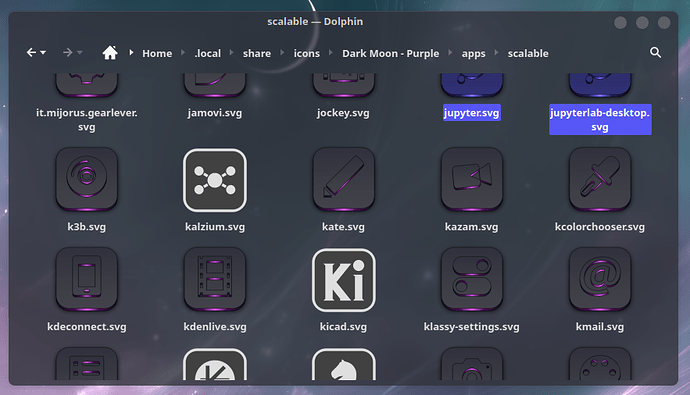Click the scalable breadcrumb folder

(528, 53)
